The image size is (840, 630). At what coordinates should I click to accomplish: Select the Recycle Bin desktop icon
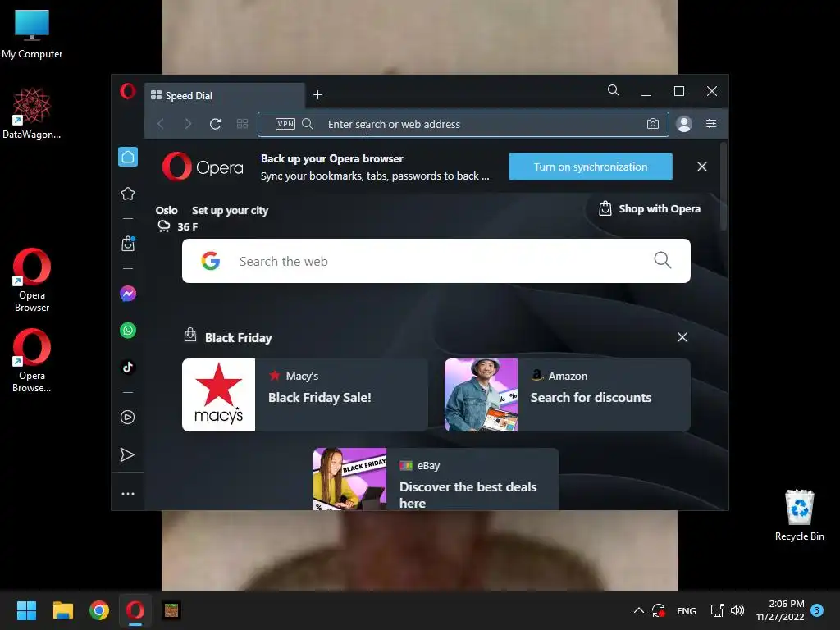(x=799, y=515)
